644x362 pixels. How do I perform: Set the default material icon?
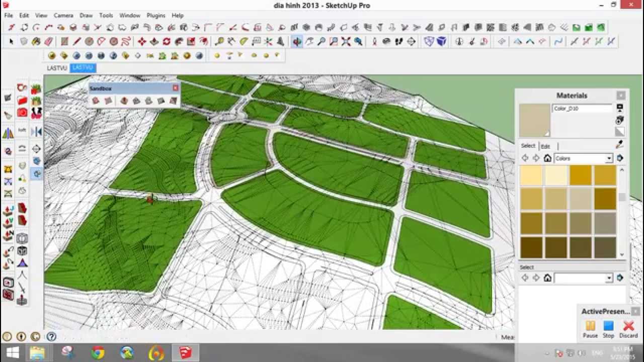click(620, 132)
